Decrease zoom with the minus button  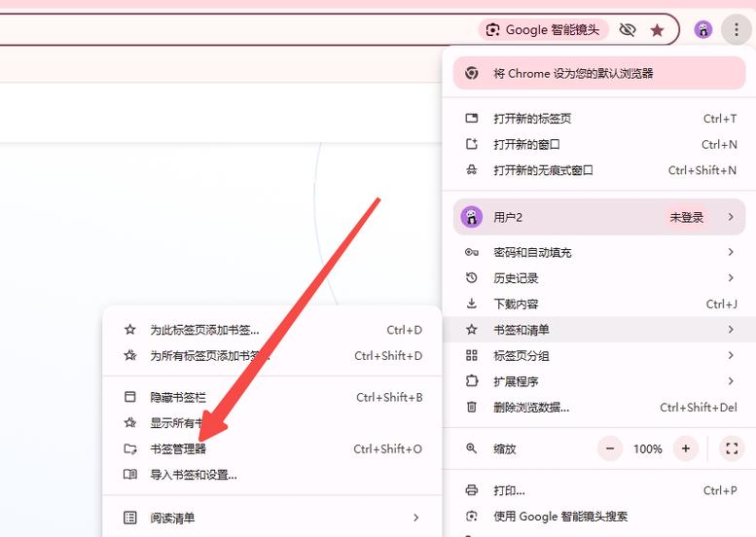click(610, 448)
